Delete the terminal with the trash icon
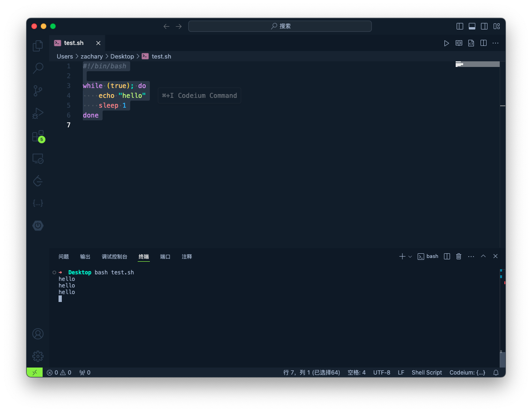The height and width of the screenshot is (412, 532). click(459, 256)
